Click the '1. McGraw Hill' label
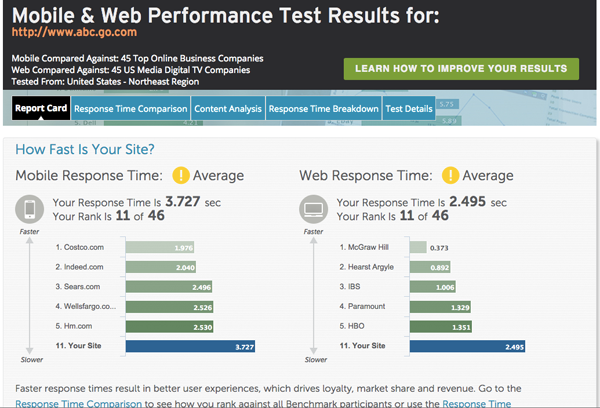600x408 pixels. pyautogui.click(x=364, y=247)
